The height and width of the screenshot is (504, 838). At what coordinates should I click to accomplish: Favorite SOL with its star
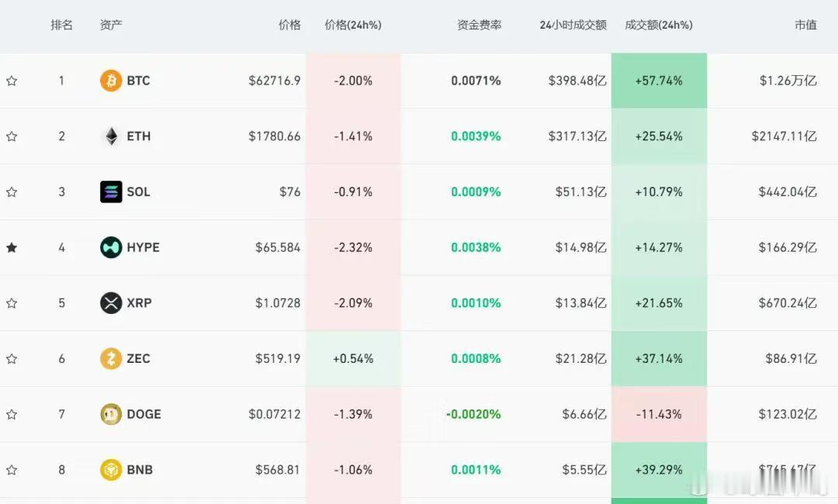click(x=12, y=192)
